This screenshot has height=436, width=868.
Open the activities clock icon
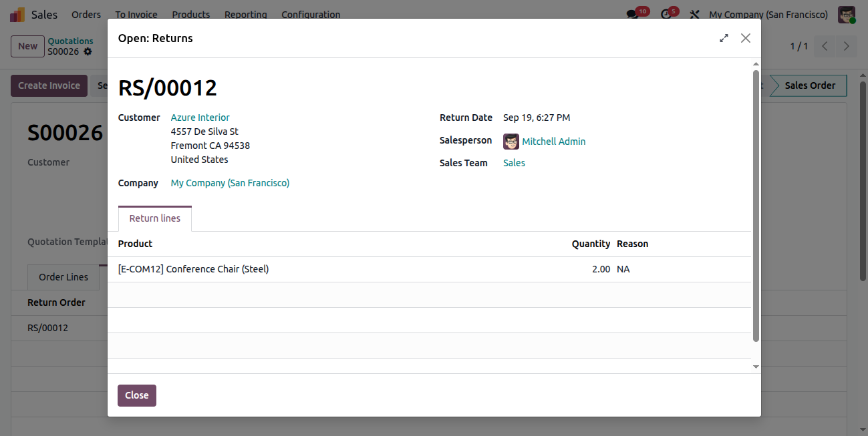[666, 14]
